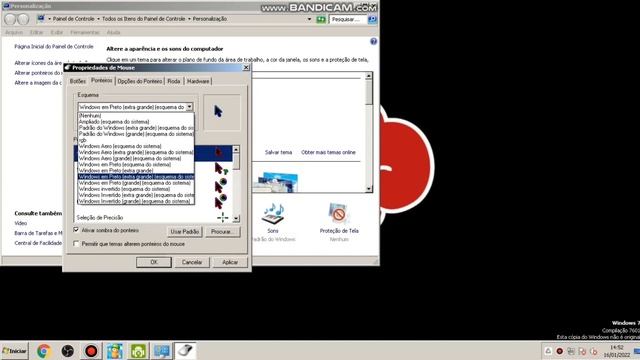Screen dimensions: 640x360
Task: Click pointer list scrollbar down arrow
Action: pyautogui.click(x=236, y=219)
